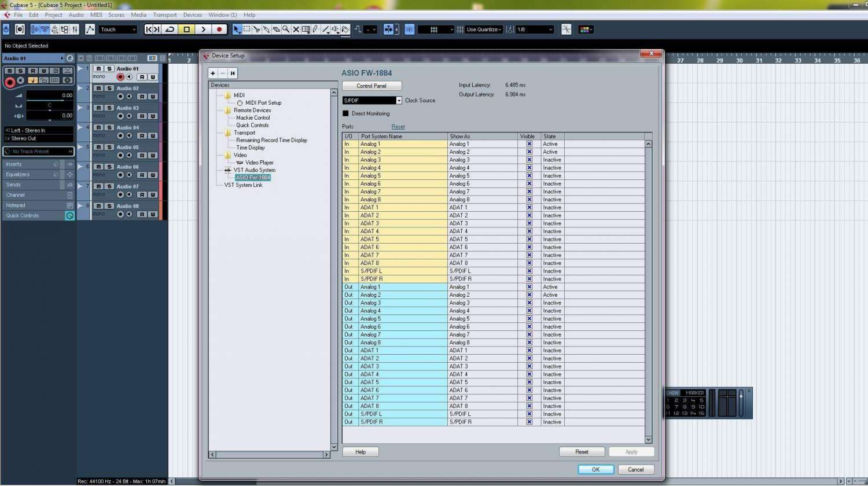The width and height of the screenshot is (868, 486).
Task: Click the OK button in Device Setup
Action: coord(595,469)
